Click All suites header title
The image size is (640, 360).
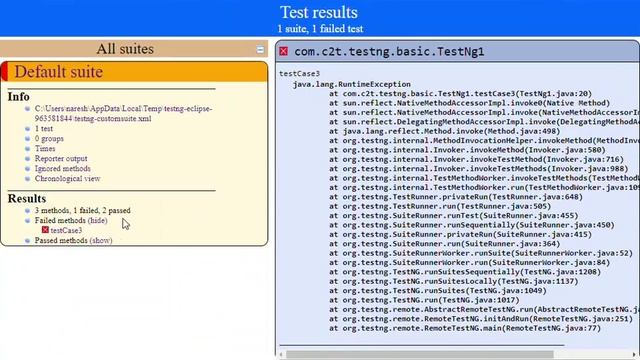[125, 49]
